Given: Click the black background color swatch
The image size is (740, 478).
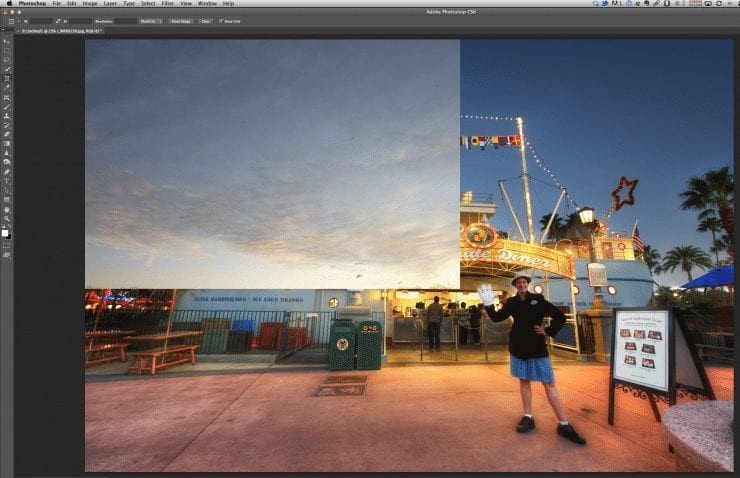Looking at the screenshot, I should coord(9,237).
